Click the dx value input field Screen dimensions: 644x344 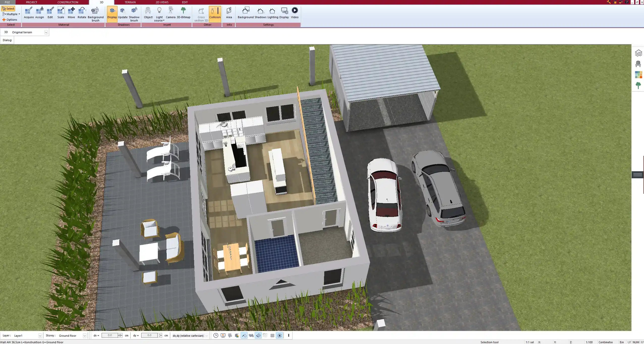(110, 335)
